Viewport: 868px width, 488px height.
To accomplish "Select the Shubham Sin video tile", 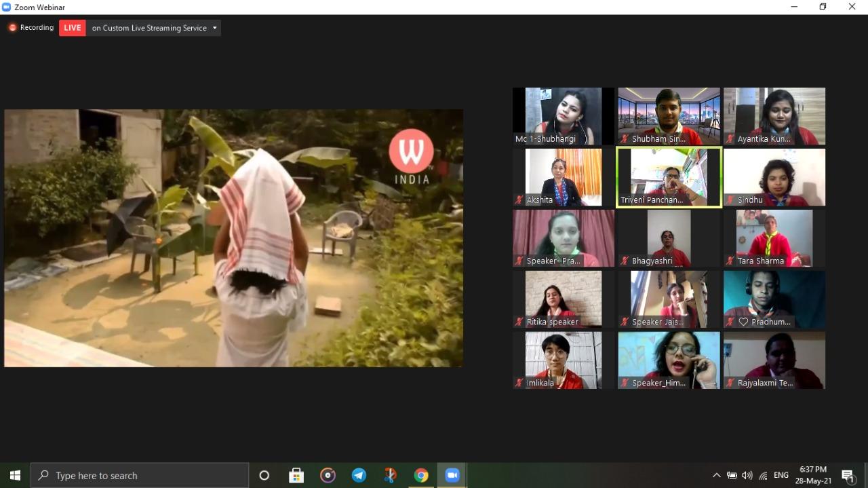I will tap(669, 115).
